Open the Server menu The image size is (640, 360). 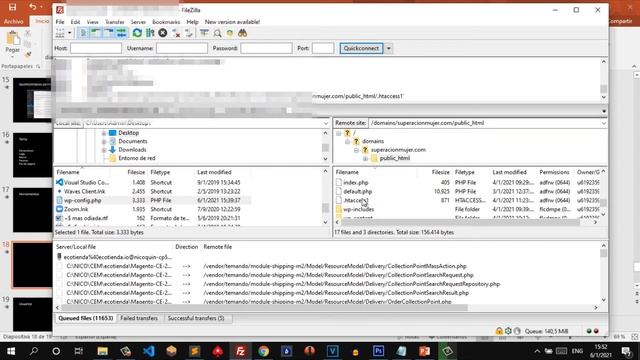[x=138, y=22]
